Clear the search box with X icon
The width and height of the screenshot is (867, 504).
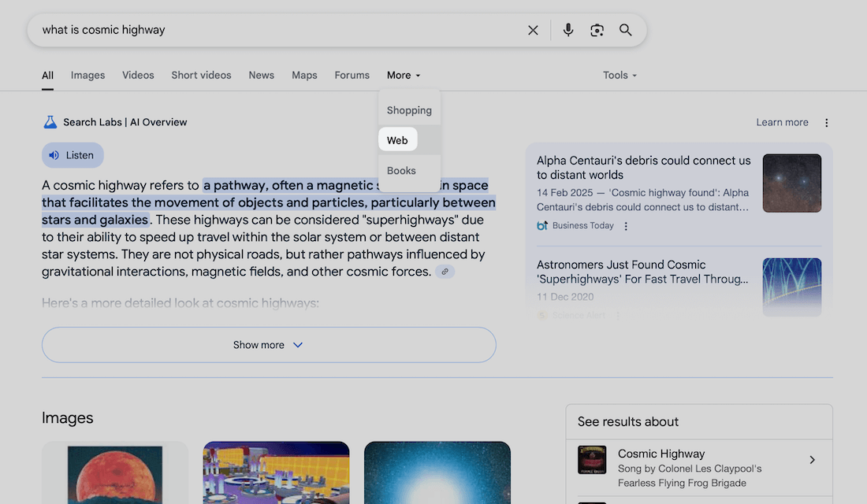point(533,30)
